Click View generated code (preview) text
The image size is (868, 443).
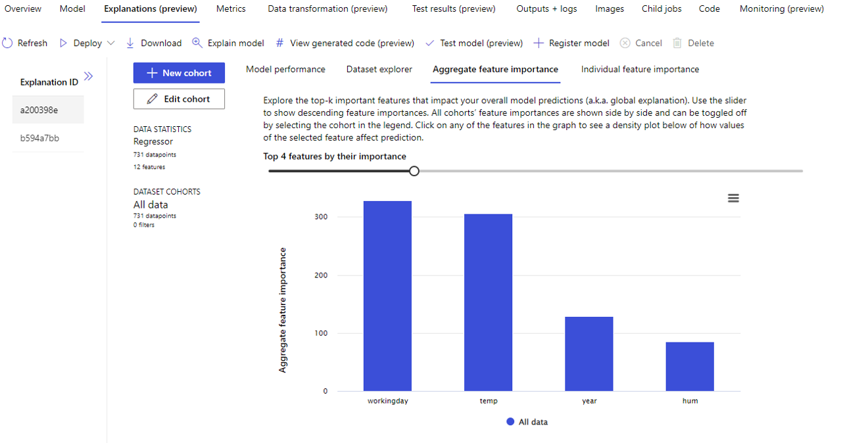click(352, 43)
